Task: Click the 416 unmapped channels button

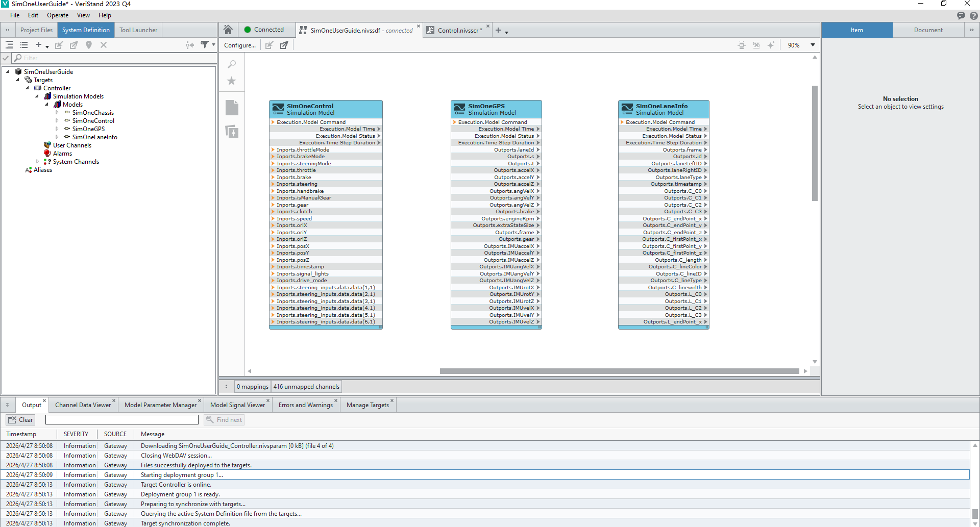Action: 306,387
